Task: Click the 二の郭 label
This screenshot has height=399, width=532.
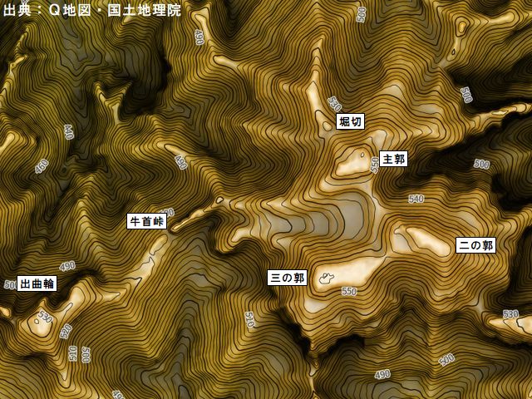Action: [475, 245]
